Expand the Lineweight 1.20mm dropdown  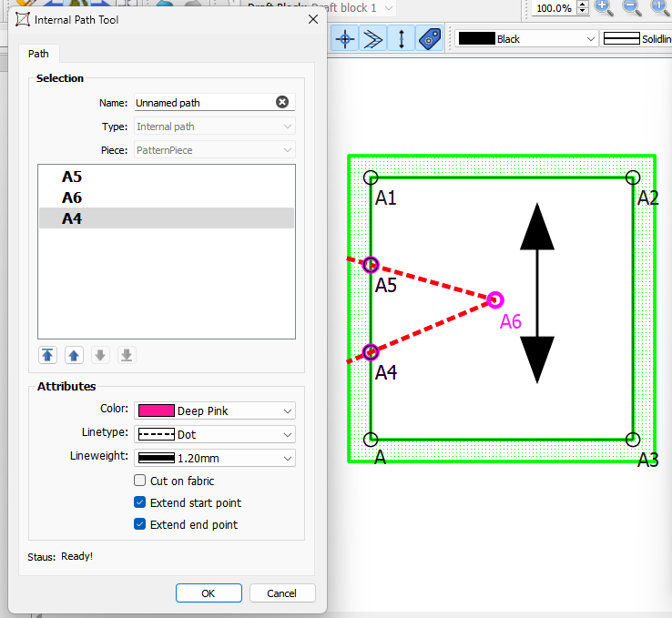tap(215, 459)
